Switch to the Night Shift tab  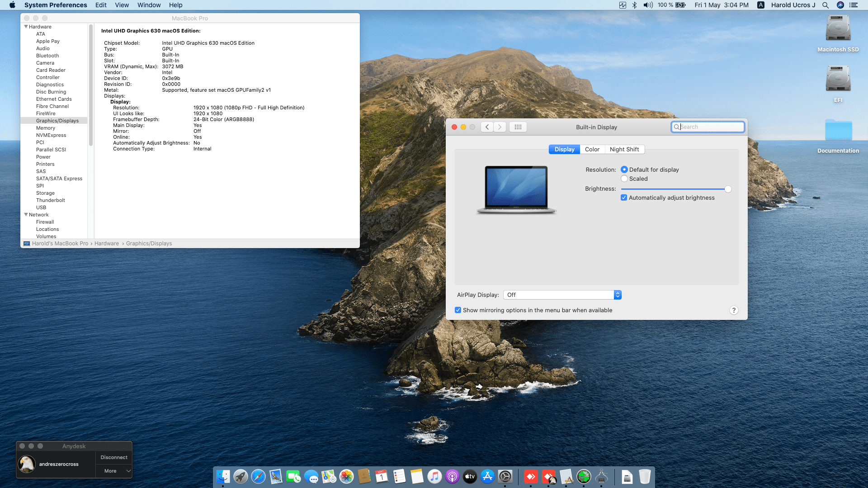(x=624, y=149)
